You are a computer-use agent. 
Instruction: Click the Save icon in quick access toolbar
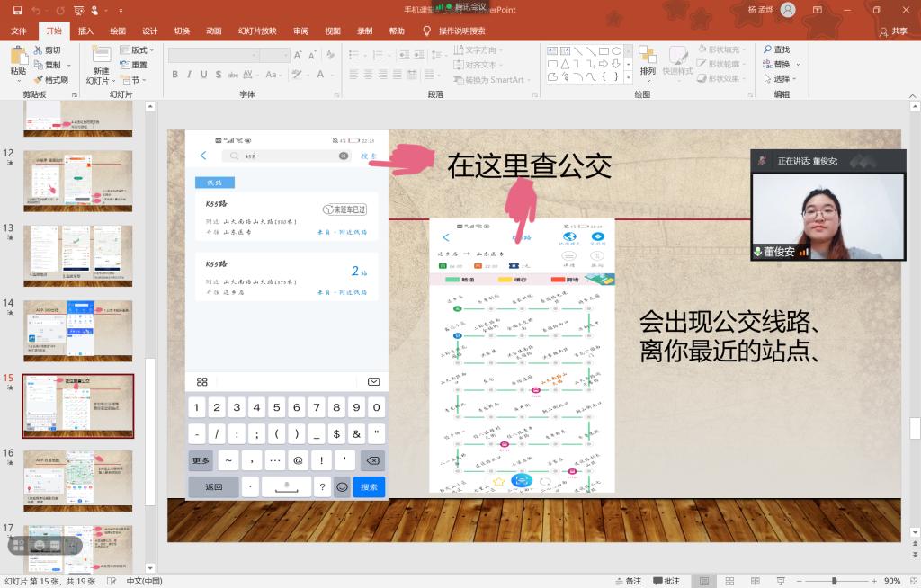pyautogui.click(x=17, y=10)
